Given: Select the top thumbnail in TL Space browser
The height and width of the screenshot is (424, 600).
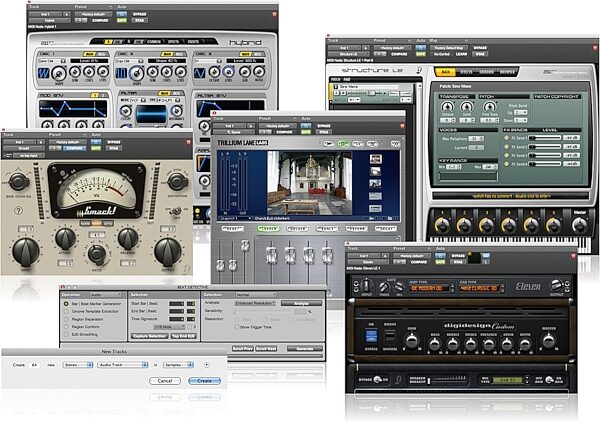Looking at the screenshot, I should pos(375,159).
